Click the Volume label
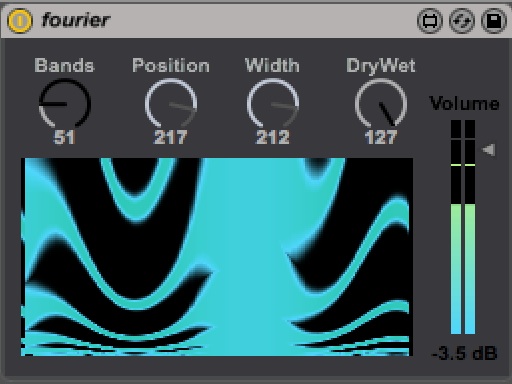 [x=464, y=104]
